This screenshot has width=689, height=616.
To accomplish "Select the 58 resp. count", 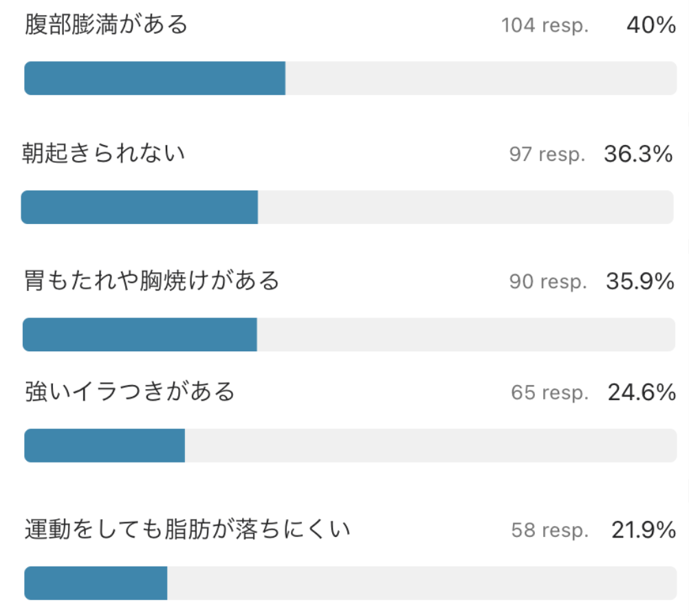I will [x=549, y=530].
